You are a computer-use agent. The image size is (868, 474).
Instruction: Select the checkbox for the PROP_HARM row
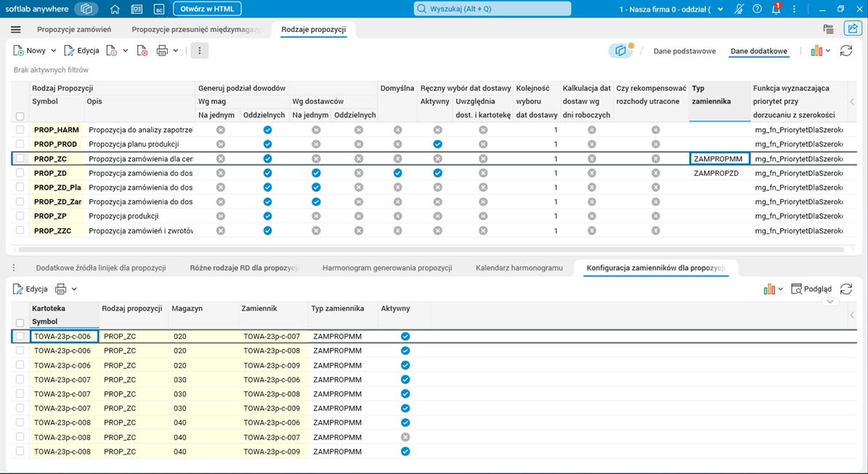[20, 130]
